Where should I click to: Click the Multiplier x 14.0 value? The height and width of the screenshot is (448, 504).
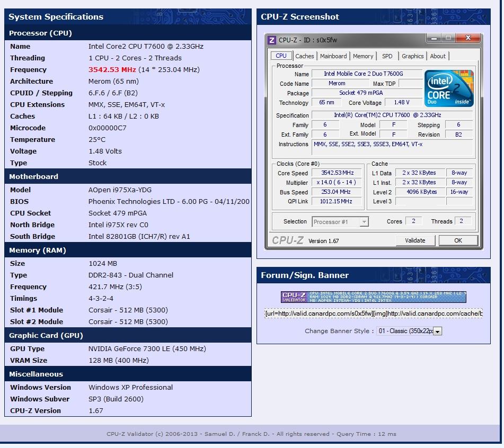coord(337,182)
